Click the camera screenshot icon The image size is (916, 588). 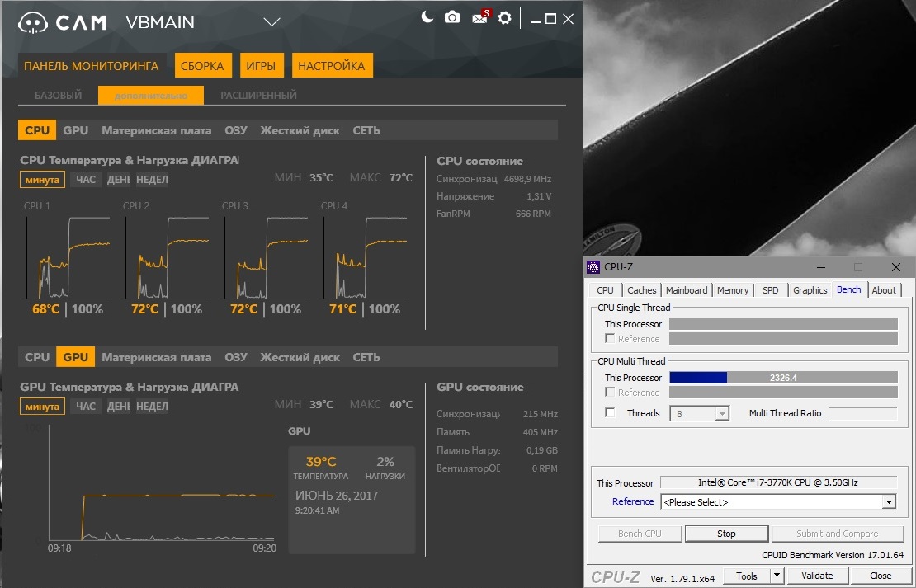click(x=452, y=17)
